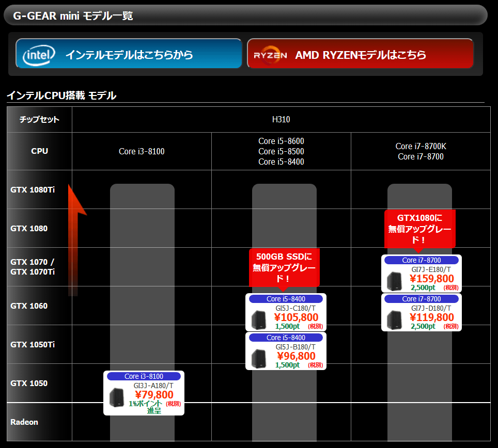498x448 pixels.
Task: Click the G-GEAR mini モデル一覧 heading
Action: pyautogui.click(x=73, y=15)
